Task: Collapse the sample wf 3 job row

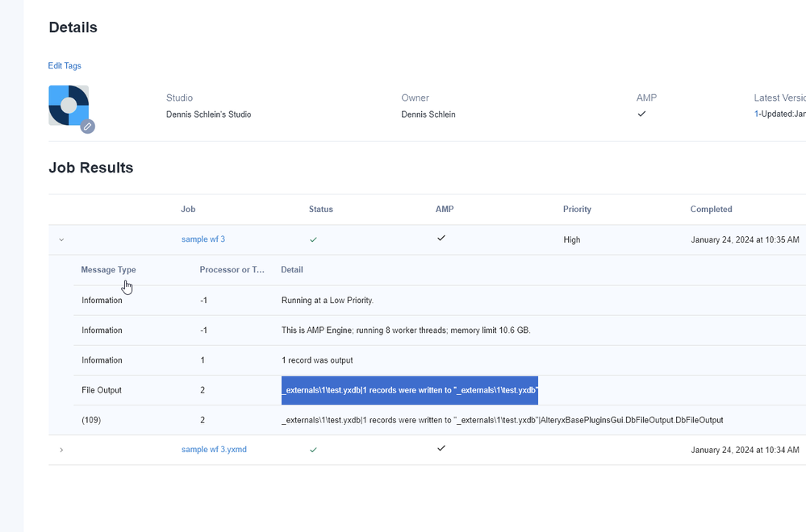Action: [61, 240]
